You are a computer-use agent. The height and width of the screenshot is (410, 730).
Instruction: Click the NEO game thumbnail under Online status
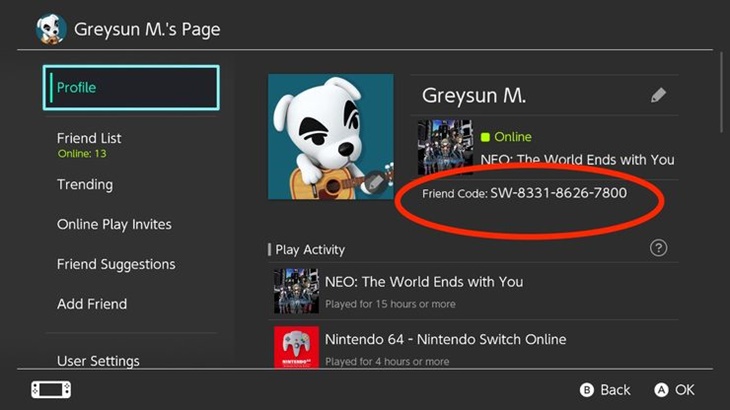(x=445, y=147)
